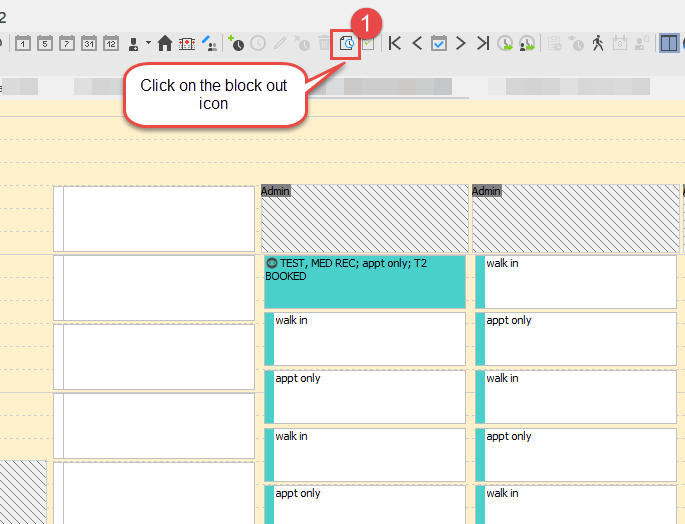Viewport: 685px width, 524px height.
Task: Find next available provider time icon
Action: (x=527, y=44)
